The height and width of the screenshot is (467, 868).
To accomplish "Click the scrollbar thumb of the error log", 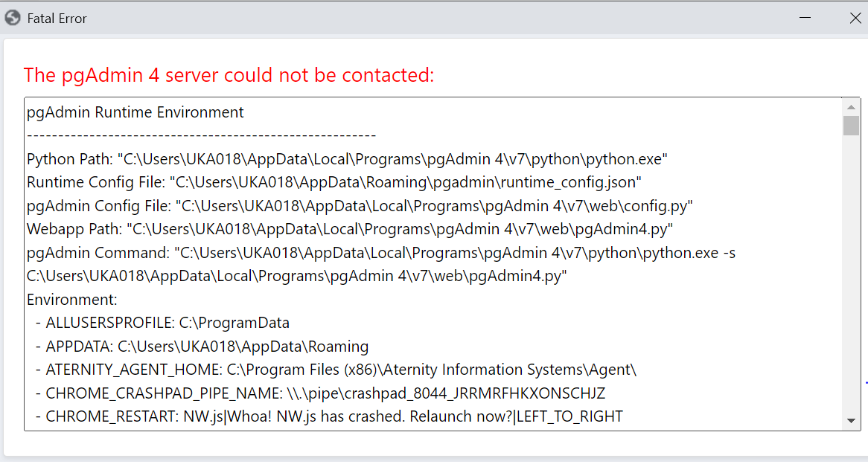I will click(851, 126).
